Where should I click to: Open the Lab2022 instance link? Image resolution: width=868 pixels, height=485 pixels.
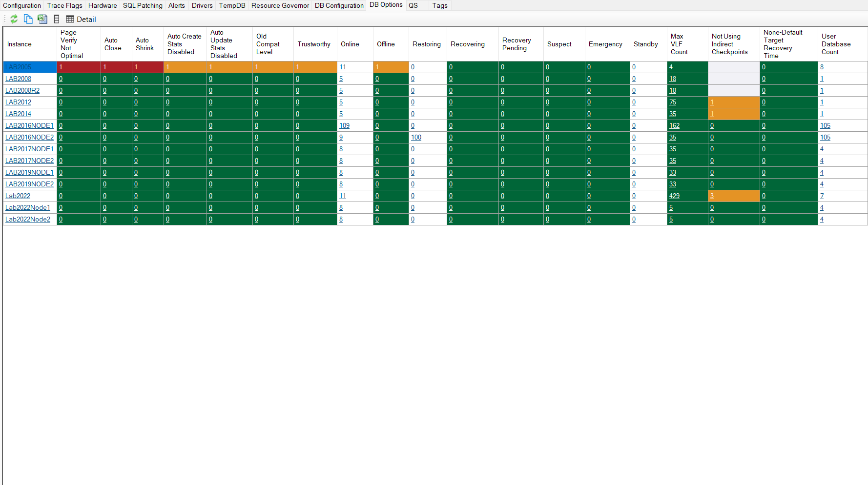[18, 196]
